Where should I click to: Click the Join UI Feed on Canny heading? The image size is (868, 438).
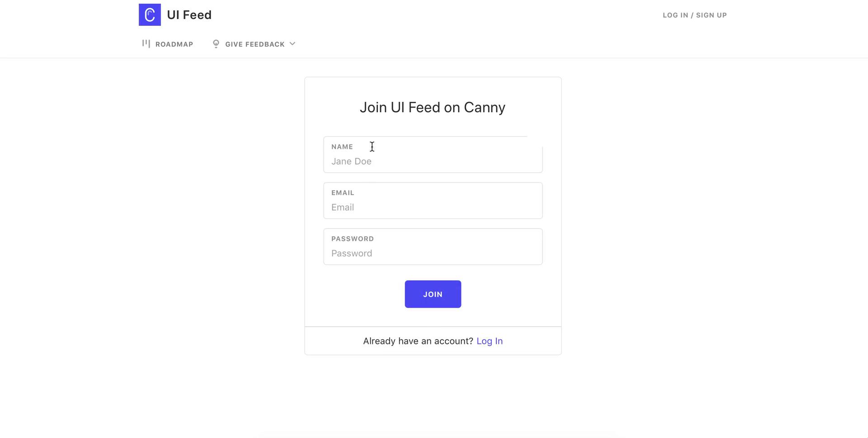click(x=432, y=107)
